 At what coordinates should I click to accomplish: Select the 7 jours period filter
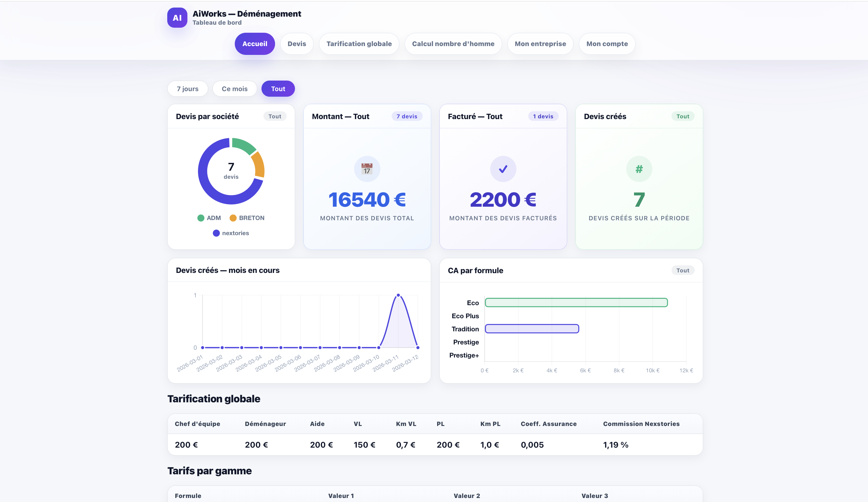point(187,88)
